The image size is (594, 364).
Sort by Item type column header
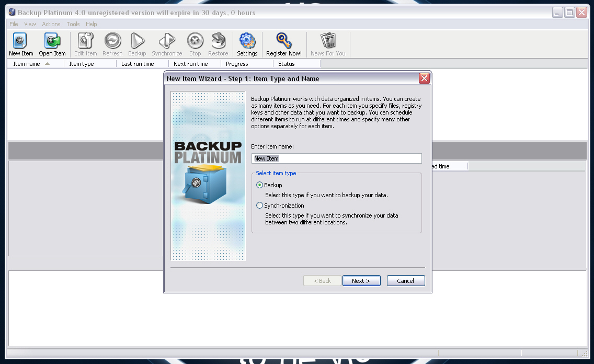(x=90, y=64)
